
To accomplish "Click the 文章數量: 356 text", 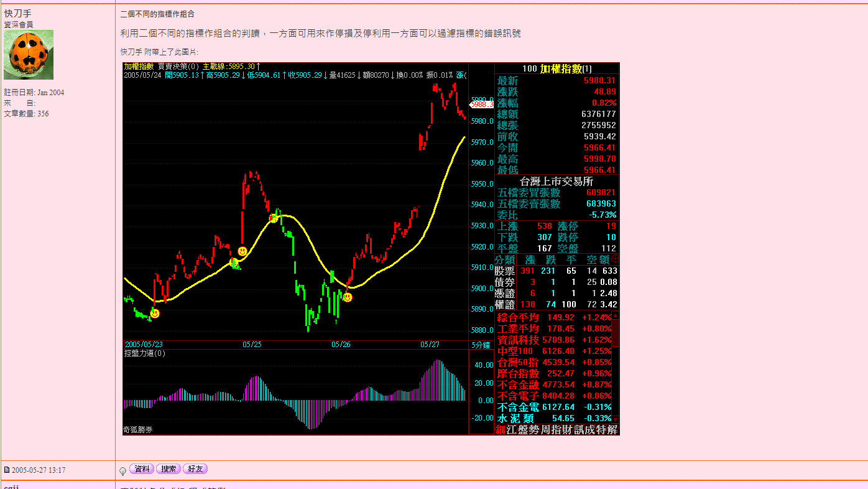I will [26, 114].
